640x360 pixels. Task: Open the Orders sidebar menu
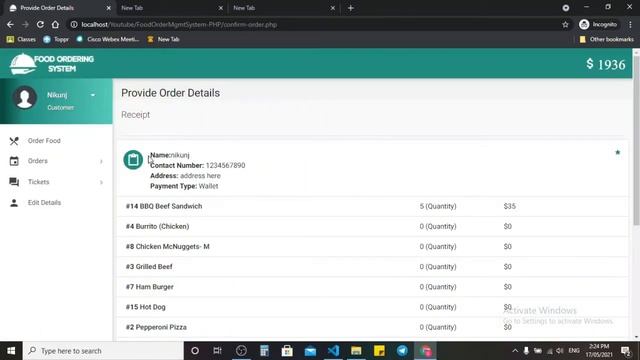click(x=38, y=161)
